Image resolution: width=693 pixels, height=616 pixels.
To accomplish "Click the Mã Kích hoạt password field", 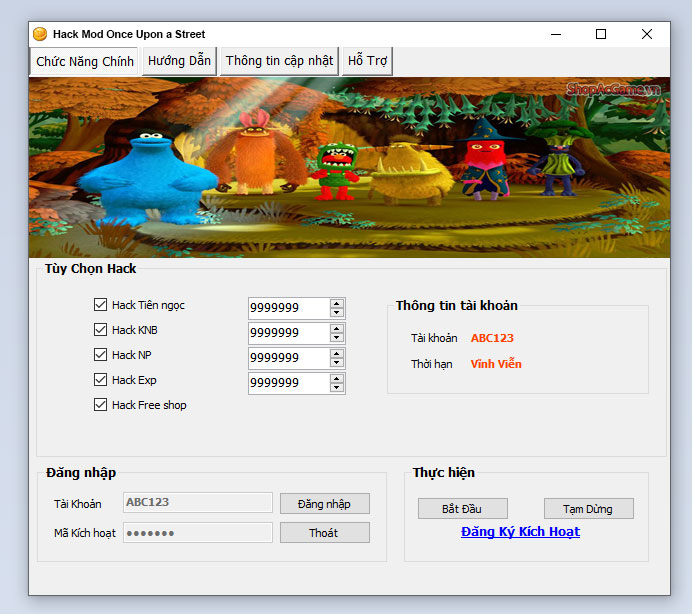I will 197,533.
